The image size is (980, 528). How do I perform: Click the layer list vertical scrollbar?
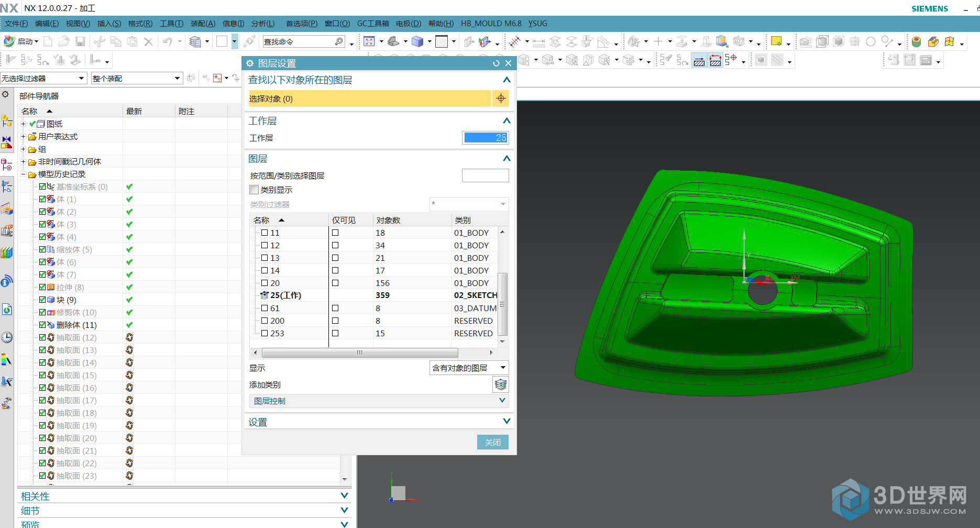point(502,304)
